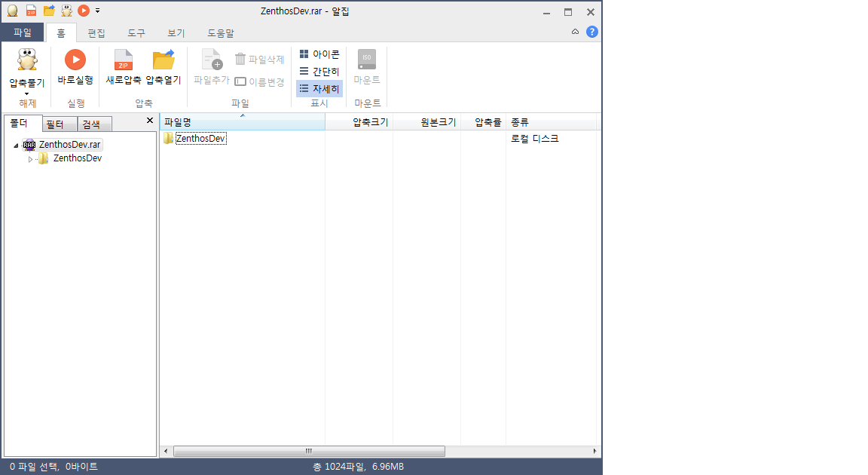The image size is (868, 475).
Task: Click status text 총 1024파일, 6.96MB
Action: (358, 467)
